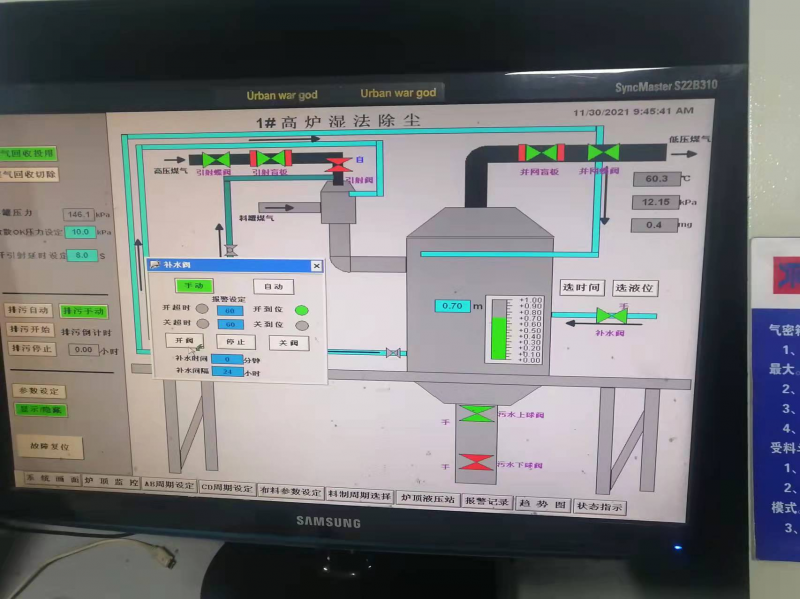This screenshot has width=800, height=599.
Task: Click the tank liquid level gauge bar
Action: (x=500, y=336)
